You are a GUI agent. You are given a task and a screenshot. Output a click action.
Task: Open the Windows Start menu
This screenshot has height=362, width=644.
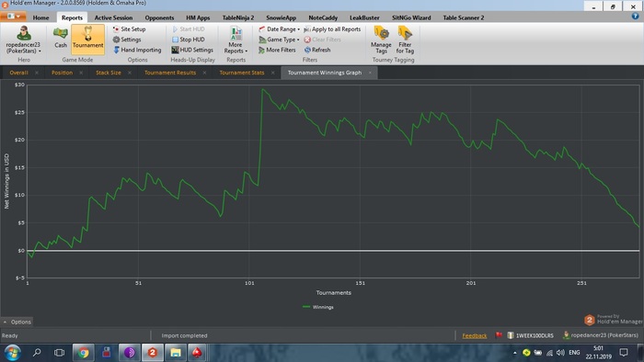tap(13, 353)
